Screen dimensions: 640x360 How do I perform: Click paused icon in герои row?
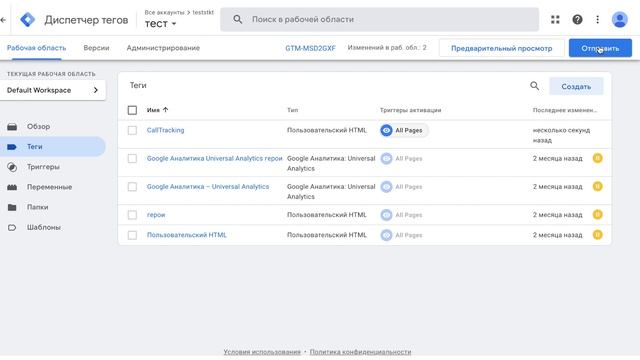click(x=598, y=214)
